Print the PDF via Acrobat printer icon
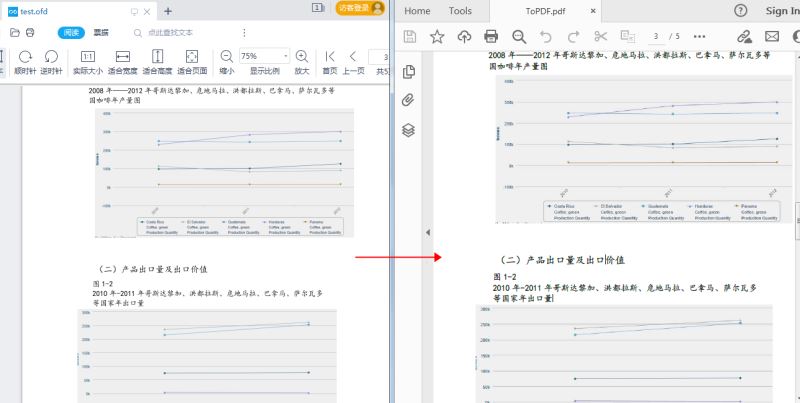Image resolution: width=800 pixels, height=403 pixels. 491,36
